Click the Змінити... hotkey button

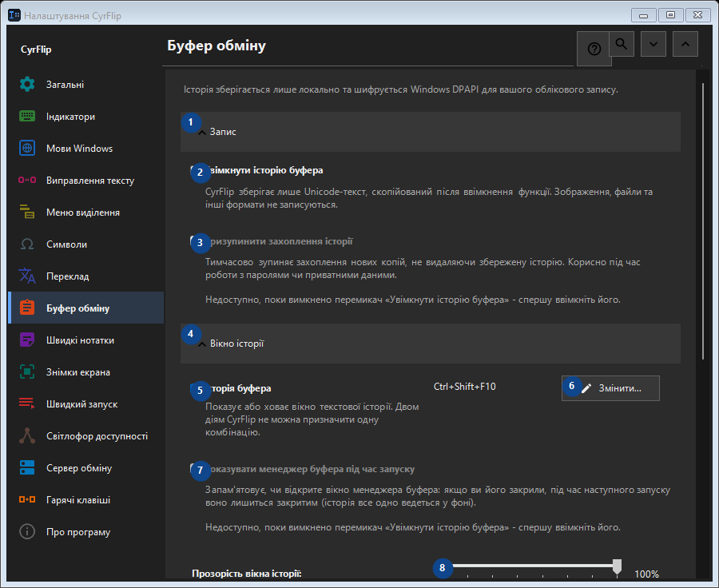610,388
